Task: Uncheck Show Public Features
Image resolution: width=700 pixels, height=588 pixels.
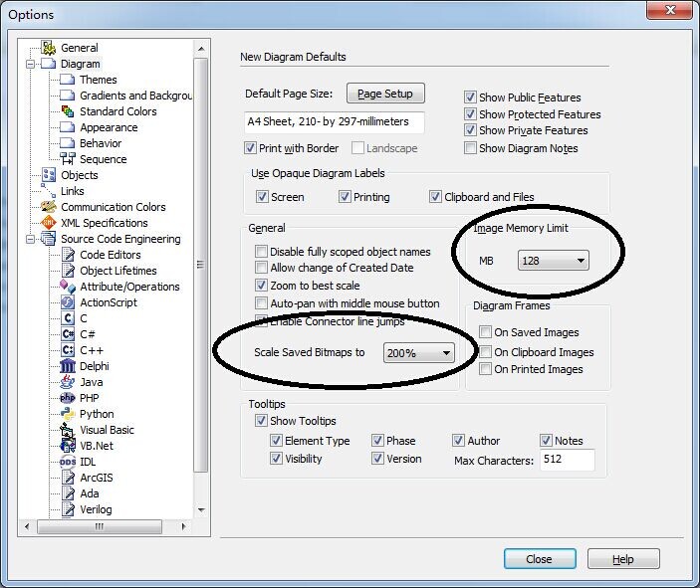Action: pos(470,97)
